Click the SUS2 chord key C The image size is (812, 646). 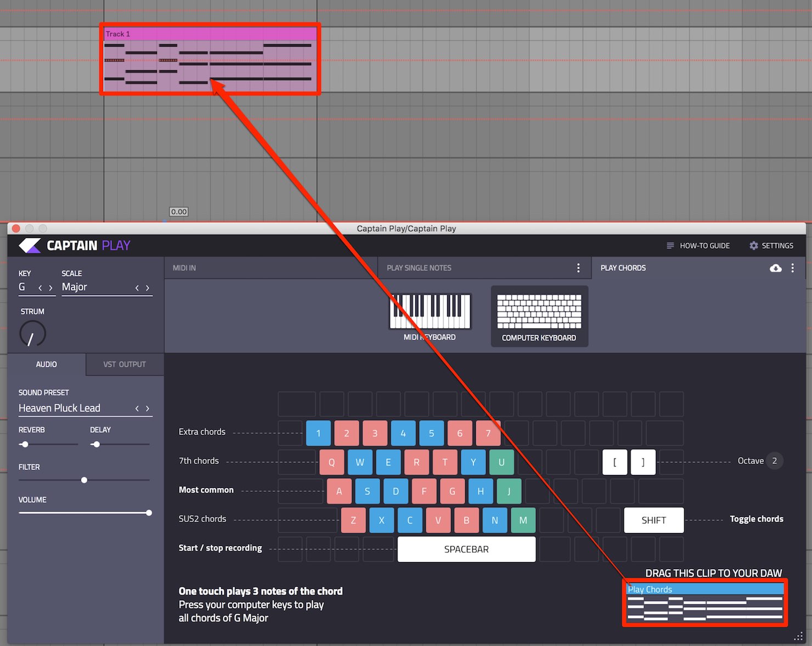tap(410, 520)
